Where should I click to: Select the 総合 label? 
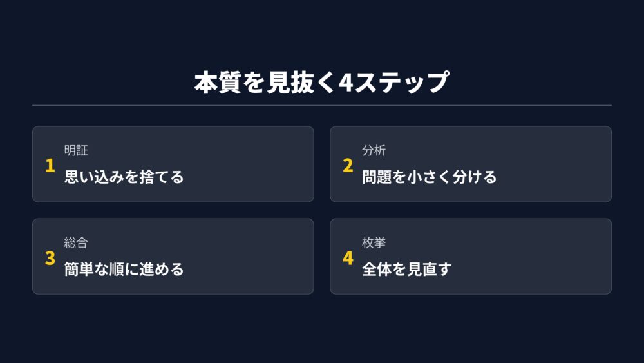[76, 243]
